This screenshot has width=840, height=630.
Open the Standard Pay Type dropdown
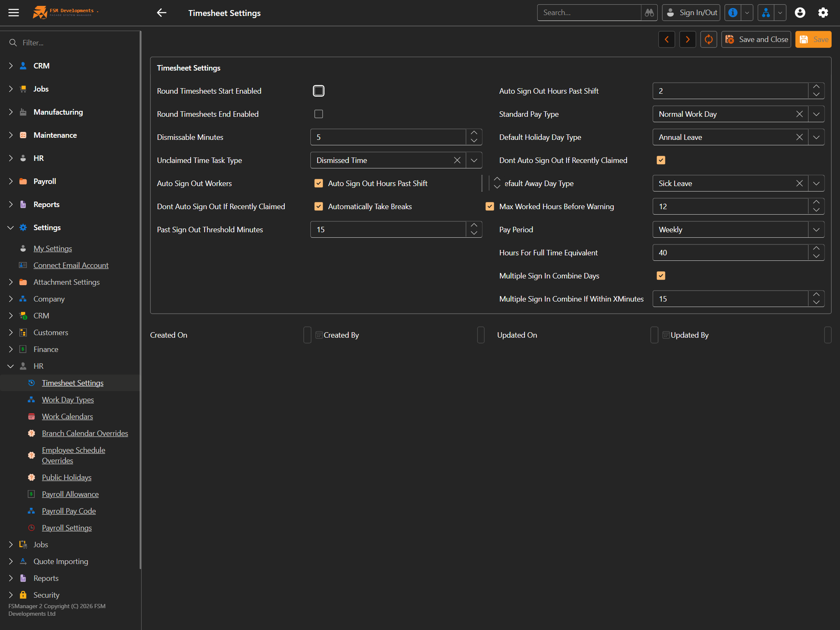coord(816,114)
